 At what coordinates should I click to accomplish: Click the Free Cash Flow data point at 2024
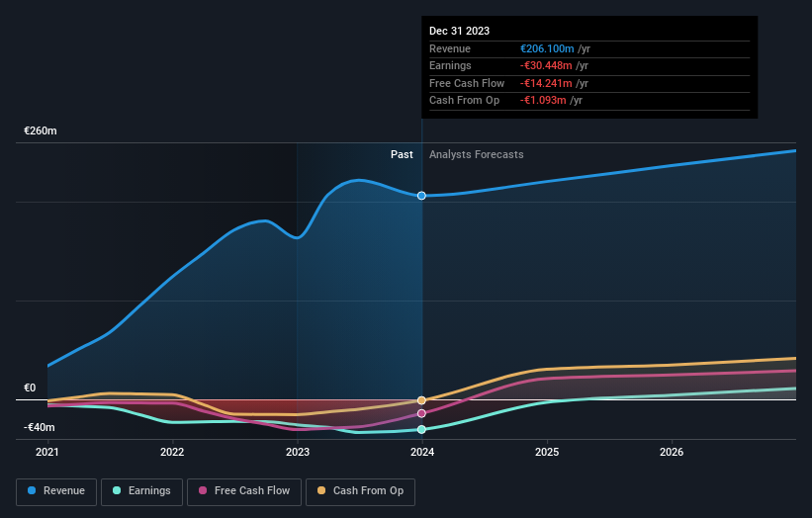coord(421,413)
